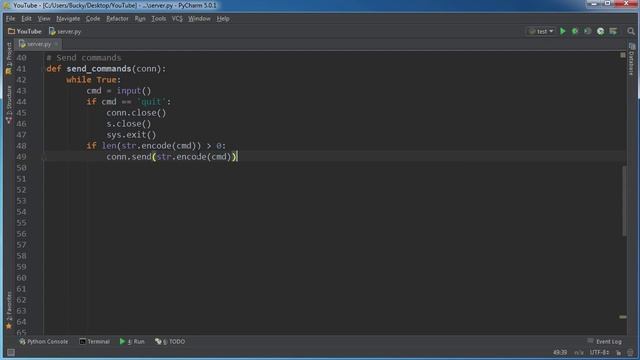This screenshot has height=360, width=640.
Task: Open the Python Console tool window
Action: click(x=43, y=341)
